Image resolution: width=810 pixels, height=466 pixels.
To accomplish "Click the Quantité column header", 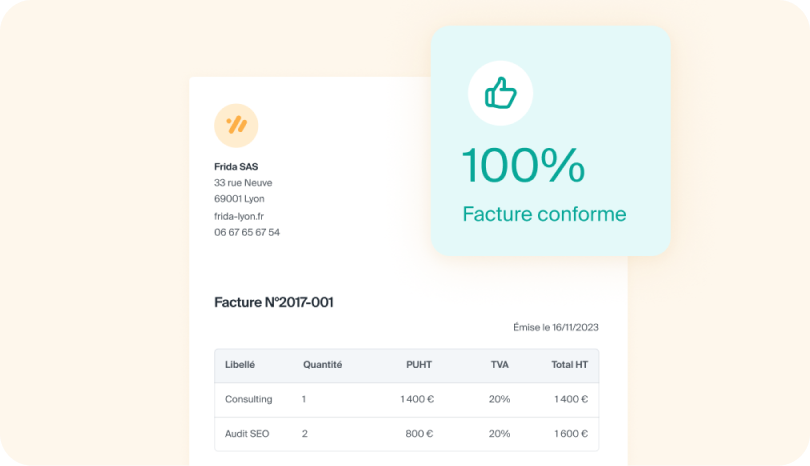I will pyautogui.click(x=322, y=365).
